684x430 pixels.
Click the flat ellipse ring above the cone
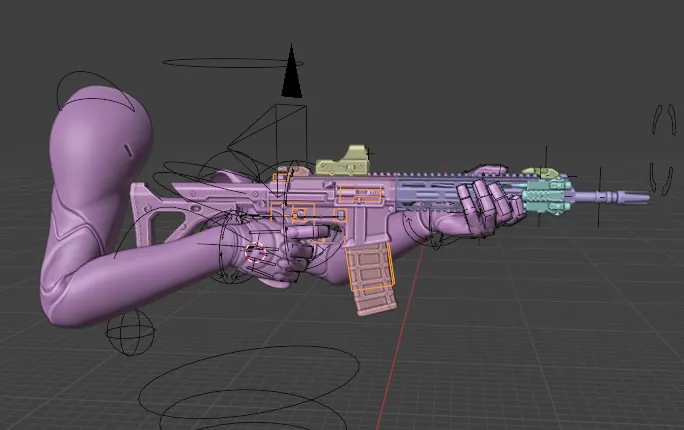[226, 63]
